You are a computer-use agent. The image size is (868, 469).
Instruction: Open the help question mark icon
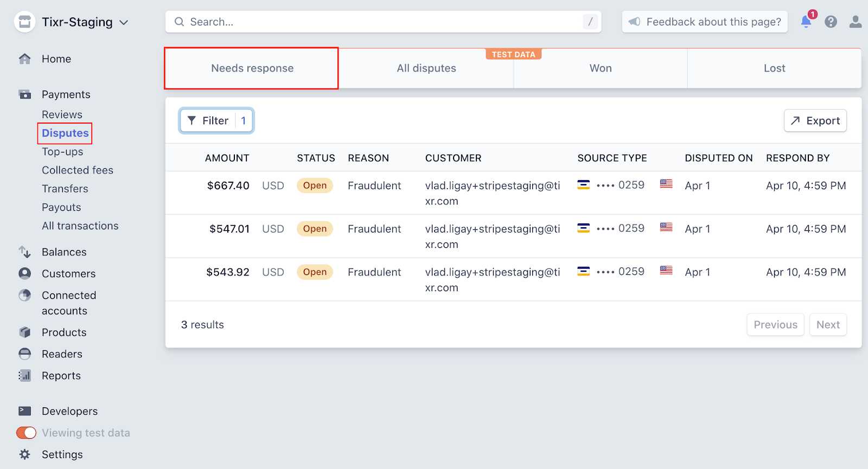[831, 22]
